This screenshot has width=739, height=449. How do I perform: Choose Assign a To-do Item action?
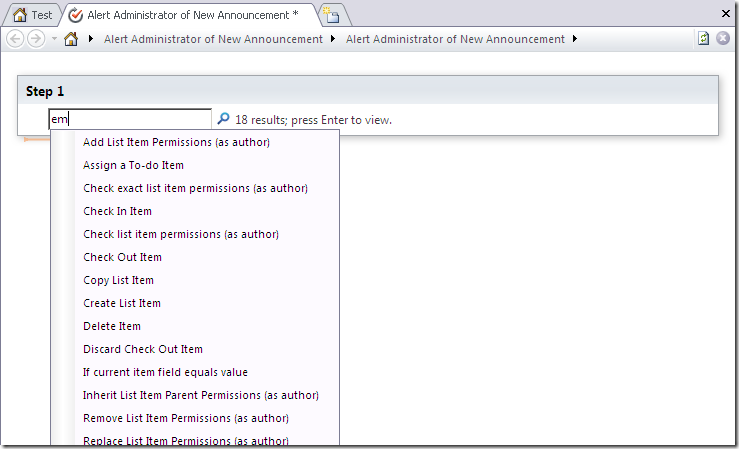pyautogui.click(x=133, y=165)
